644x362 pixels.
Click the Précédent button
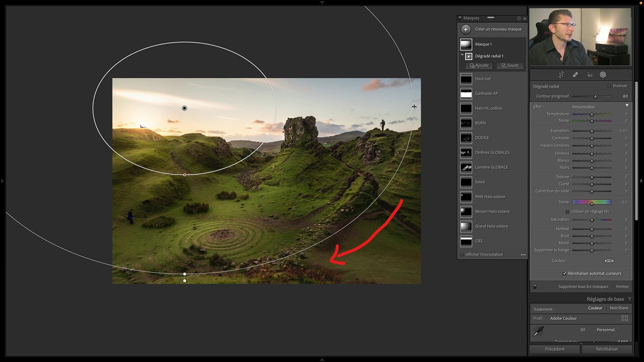[x=555, y=349]
